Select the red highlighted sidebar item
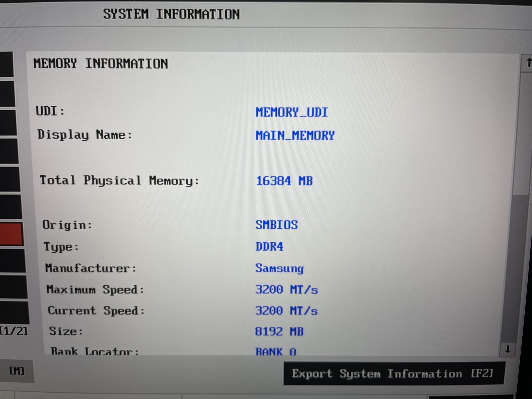The height and width of the screenshot is (399, 532). tap(11, 234)
